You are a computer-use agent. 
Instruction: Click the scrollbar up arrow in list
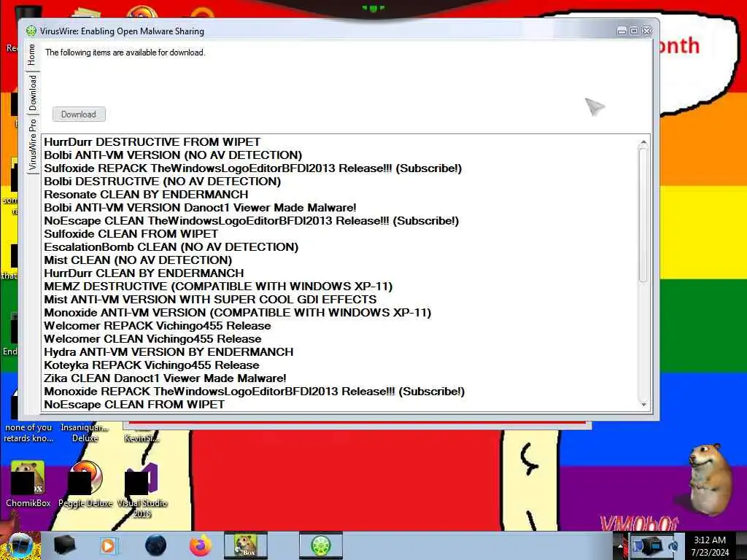643,142
